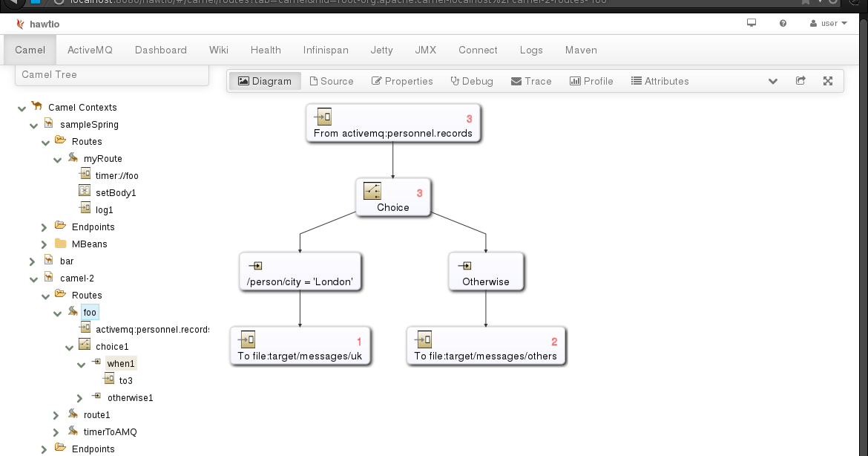Expand the bar Camel context
This screenshot has width=868, height=456.
click(x=32, y=261)
